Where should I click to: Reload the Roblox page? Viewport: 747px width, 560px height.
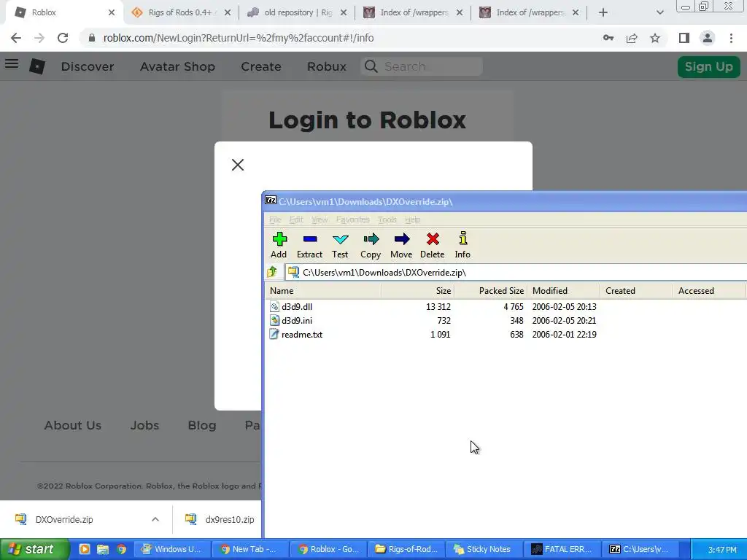[63, 38]
